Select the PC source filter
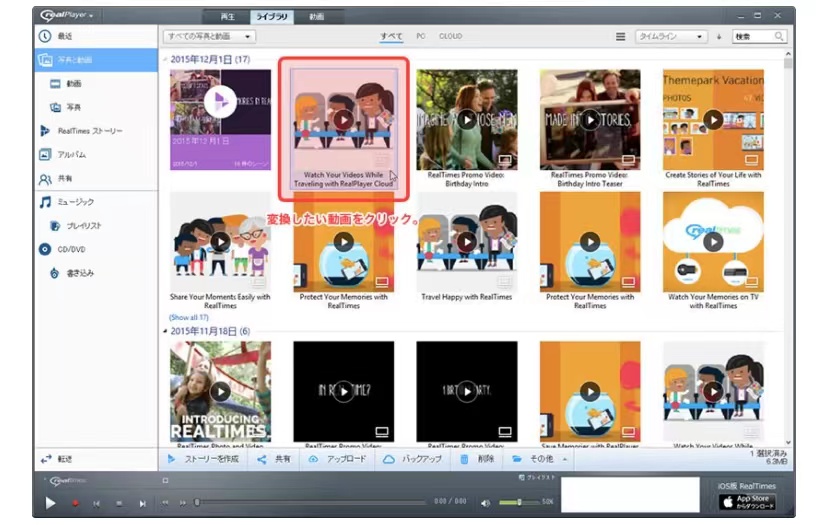The height and width of the screenshot is (525, 827). coord(420,36)
